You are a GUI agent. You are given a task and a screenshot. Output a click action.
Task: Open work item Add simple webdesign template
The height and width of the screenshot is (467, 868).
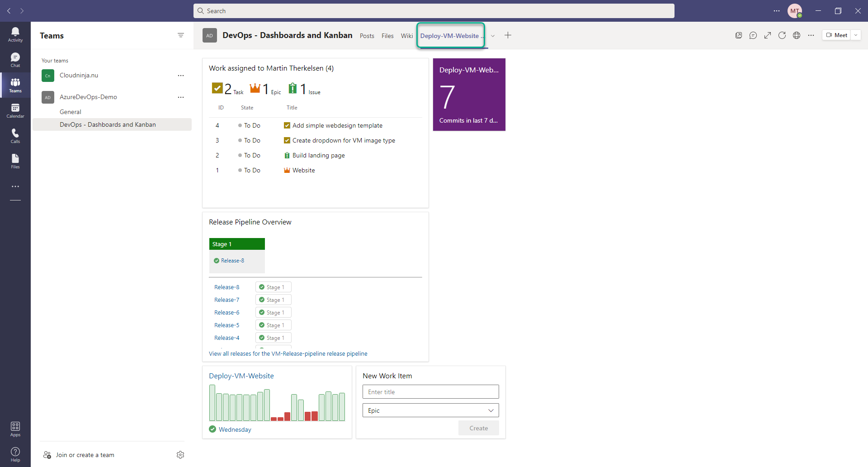[337, 126]
